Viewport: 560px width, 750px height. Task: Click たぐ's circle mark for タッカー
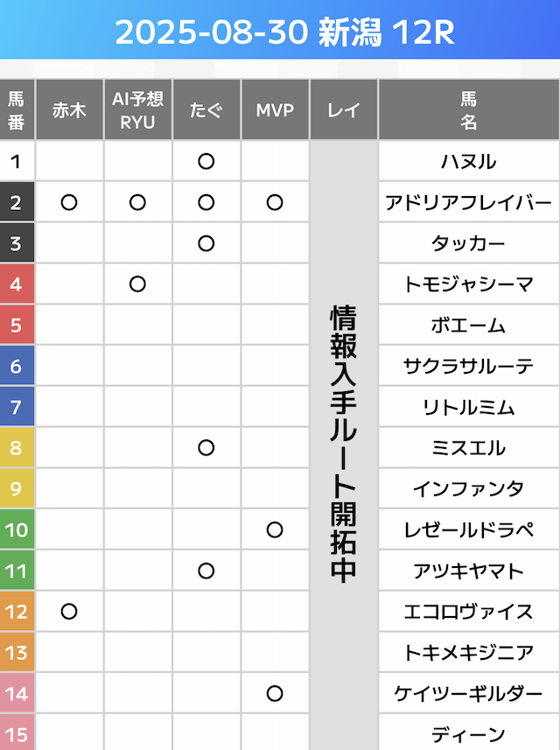206,243
